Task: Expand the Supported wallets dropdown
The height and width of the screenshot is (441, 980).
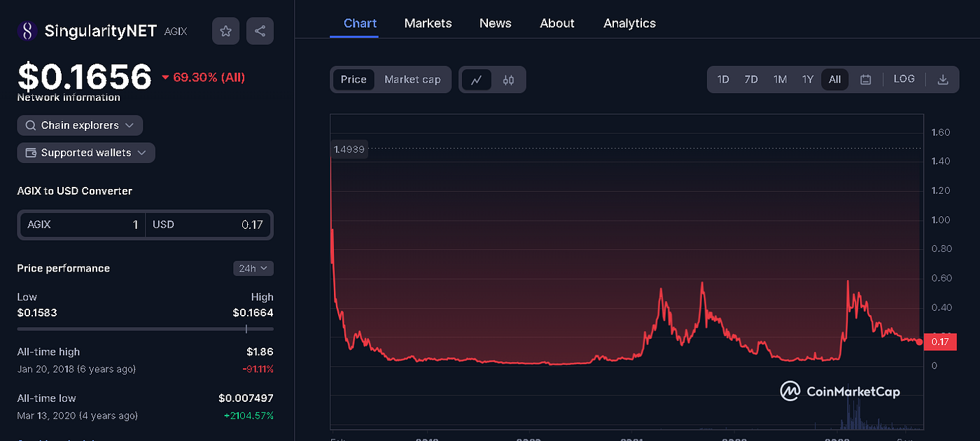Action: coord(85,153)
